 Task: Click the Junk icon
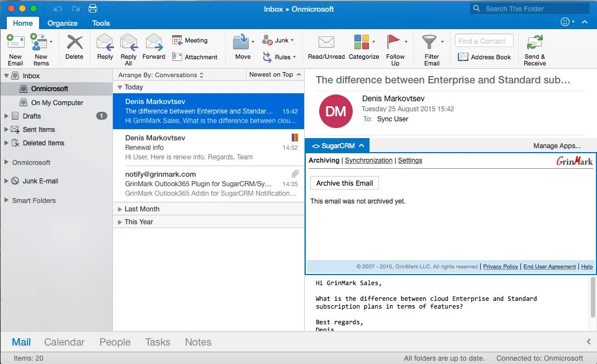click(x=267, y=40)
